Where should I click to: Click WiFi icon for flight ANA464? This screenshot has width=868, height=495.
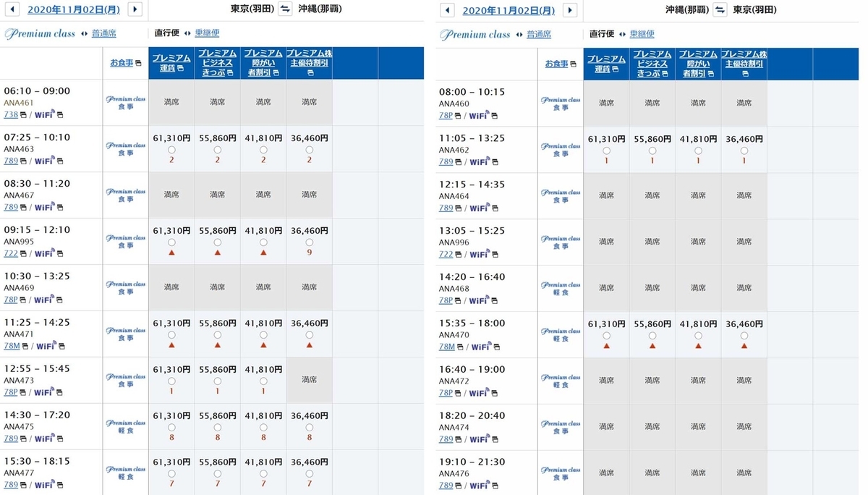[479, 208]
